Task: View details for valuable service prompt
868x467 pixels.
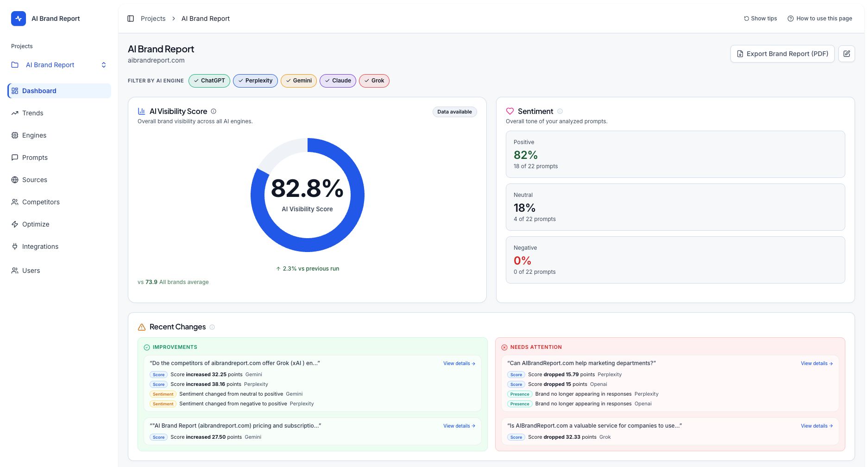Action: coord(817,426)
